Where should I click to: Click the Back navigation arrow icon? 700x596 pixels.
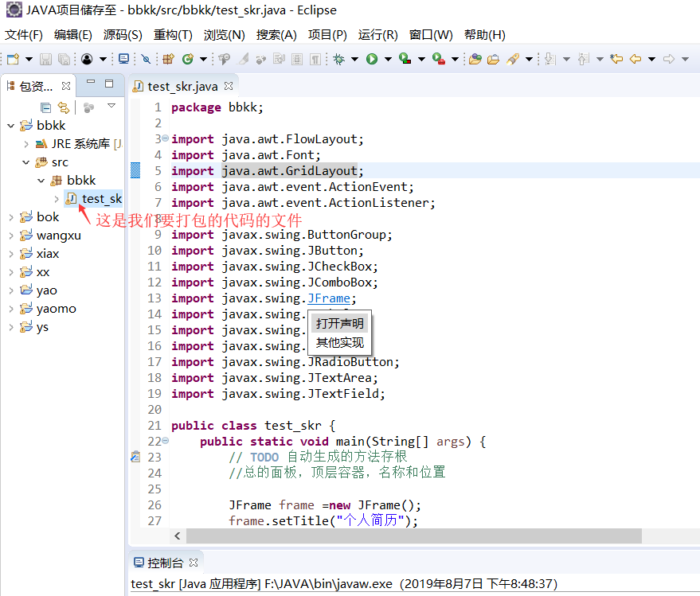635,59
